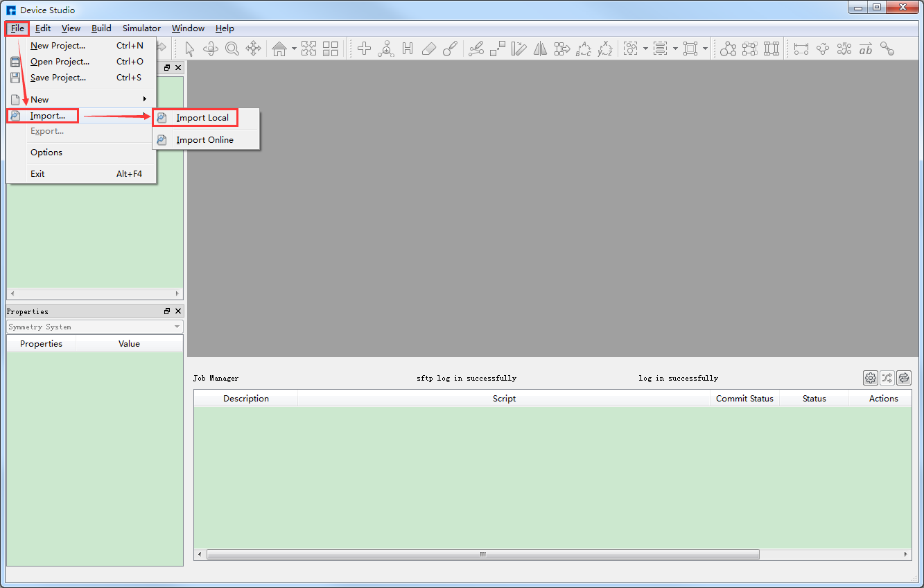The width and height of the screenshot is (924, 588).
Task: Choose the eraser tool in toolbar
Action: [428, 49]
